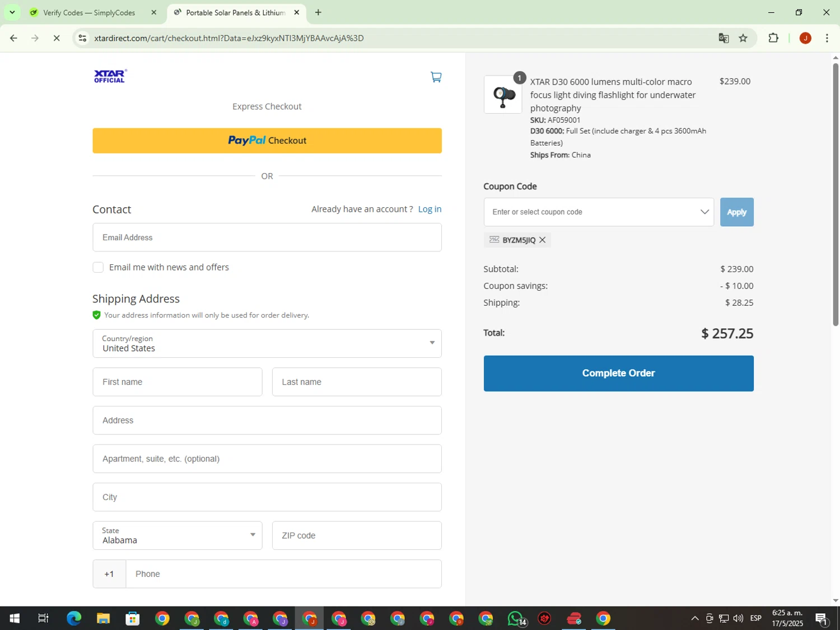
Task: Click into the City field
Action: pos(267,497)
